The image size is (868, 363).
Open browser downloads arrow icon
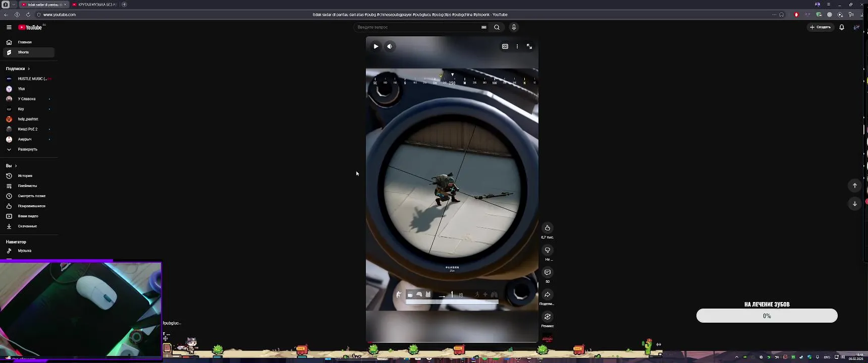(862, 15)
